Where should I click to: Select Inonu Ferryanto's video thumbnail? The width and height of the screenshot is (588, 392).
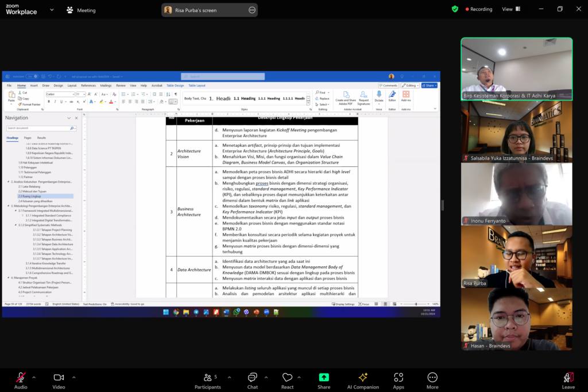coord(516,193)
